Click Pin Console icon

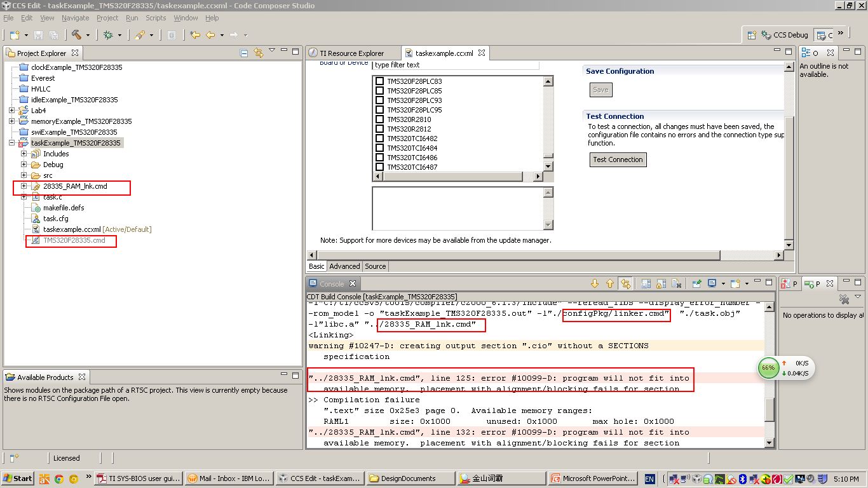[696, 283]
